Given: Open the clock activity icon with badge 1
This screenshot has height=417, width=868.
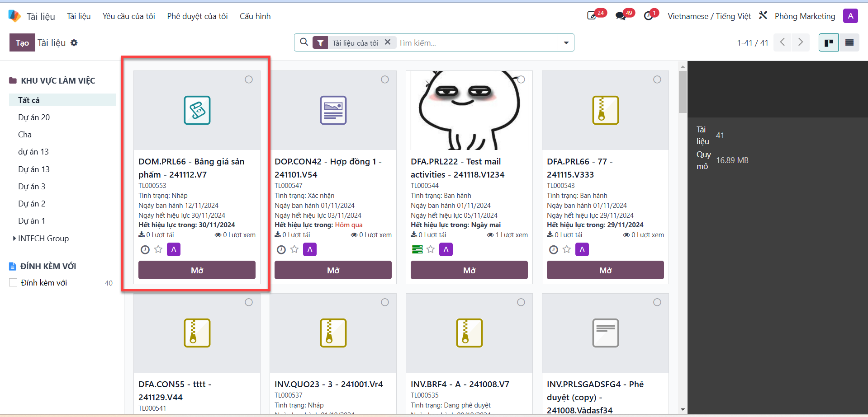Looking at the screenshot, I should [649, 16].
